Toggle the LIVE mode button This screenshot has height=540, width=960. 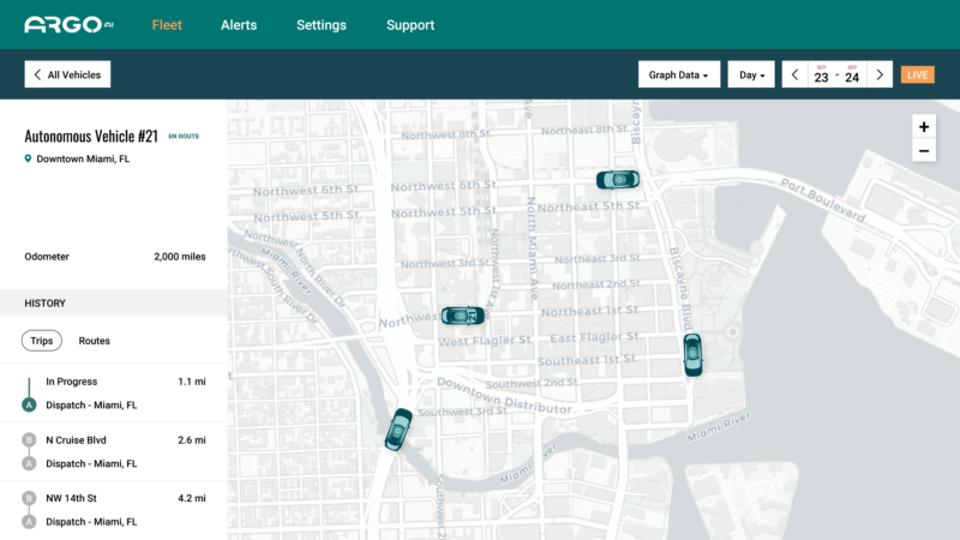(x=917, y=75)
